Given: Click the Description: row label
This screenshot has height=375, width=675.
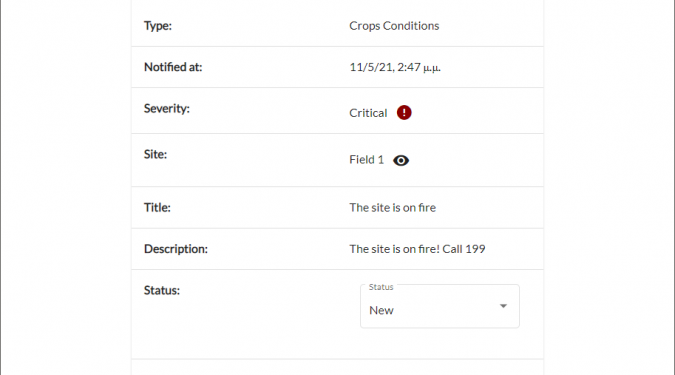Looking at the screenshot, I should coord(176,249).
